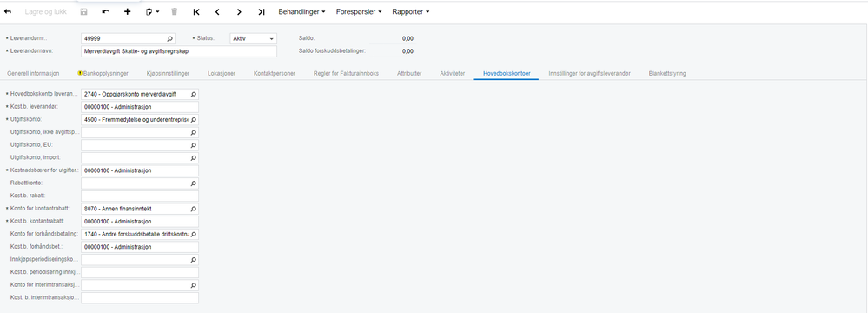This screenshot has height=313, width=868.
Task: Switch to the Kontaktpersoner tab
Action: click(x=275, y=73)
